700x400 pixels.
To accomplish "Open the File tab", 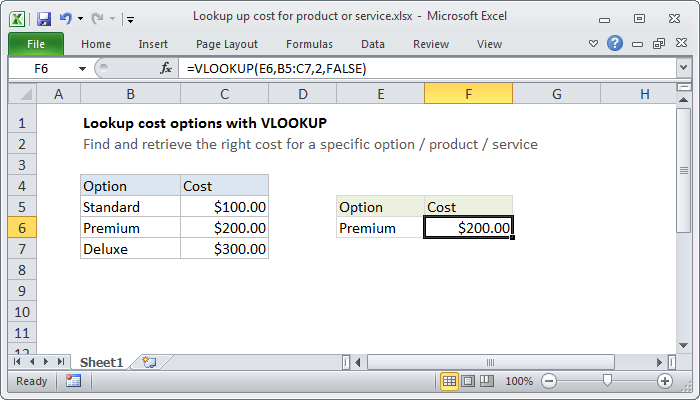I will 36,44.
